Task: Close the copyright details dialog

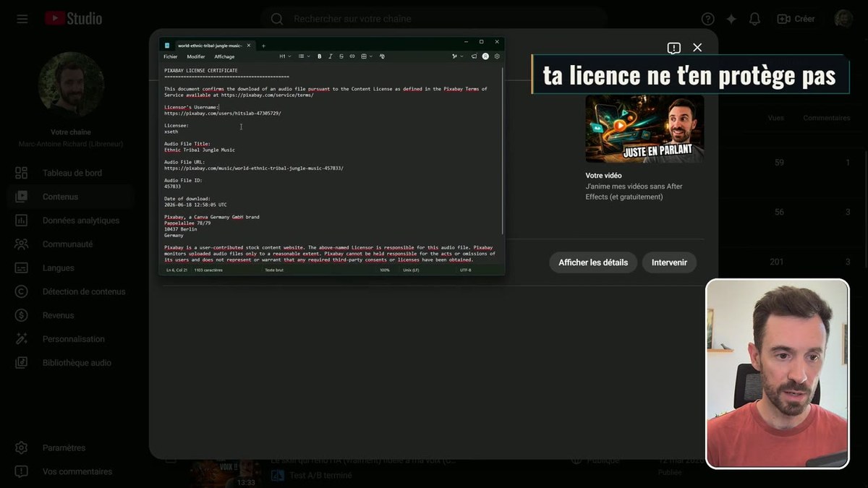Action: point(697,48)
